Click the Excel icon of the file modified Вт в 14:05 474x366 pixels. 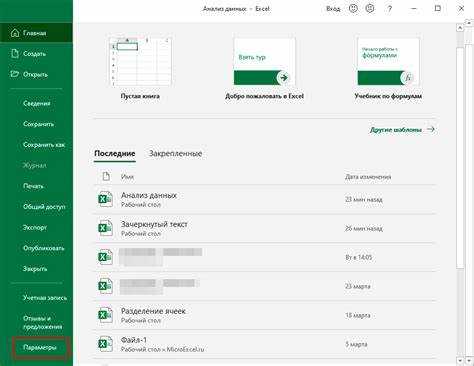[x=105, y=257]
